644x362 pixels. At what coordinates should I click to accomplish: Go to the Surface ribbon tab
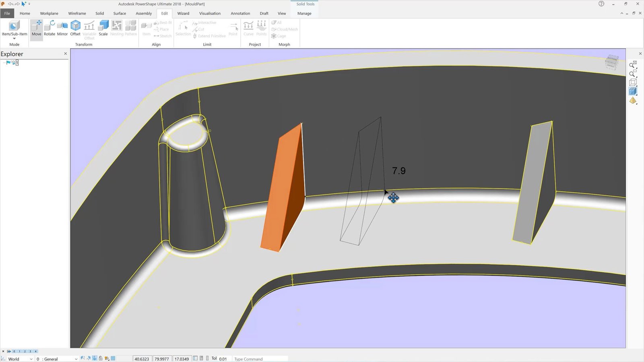120,13
